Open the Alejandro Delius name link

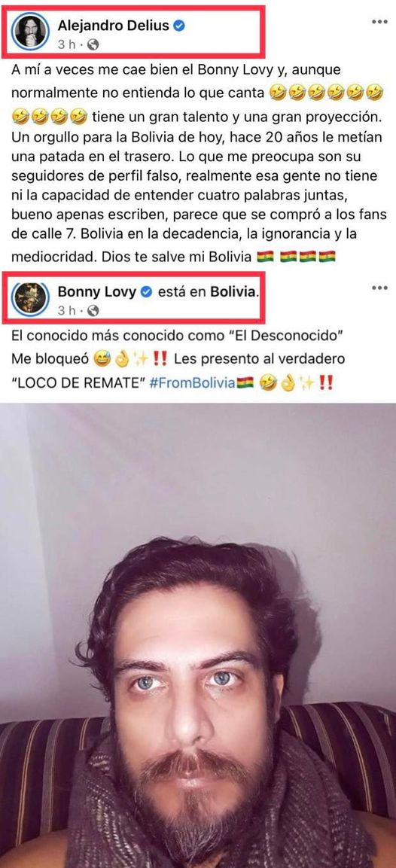pyautogui.click(x=113, y=26)
